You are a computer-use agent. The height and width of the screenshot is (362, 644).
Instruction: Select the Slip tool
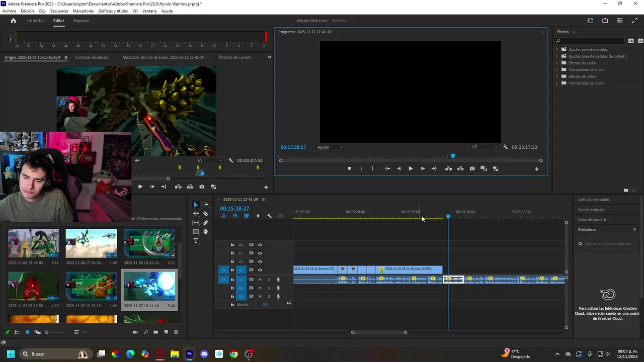coord(196,223)
